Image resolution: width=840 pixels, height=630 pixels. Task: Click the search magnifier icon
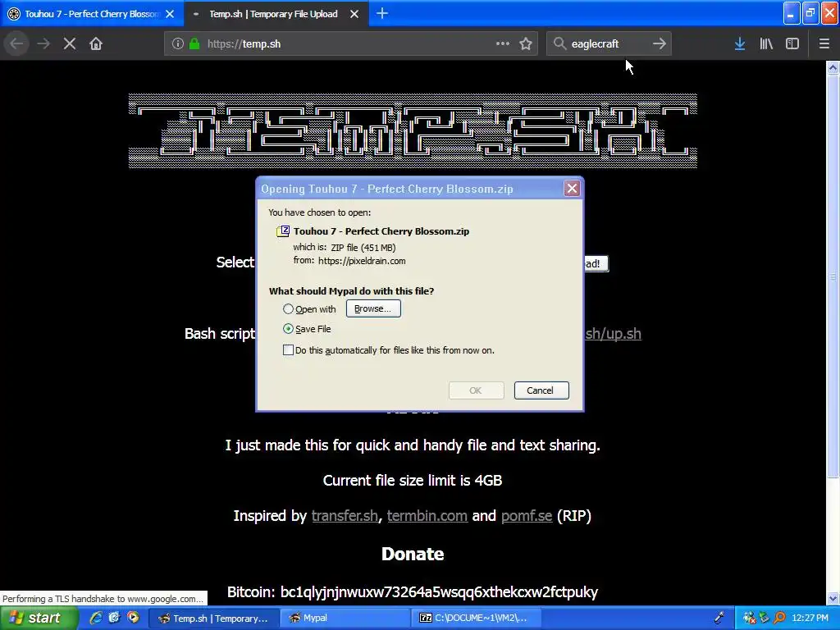[559, 44]
